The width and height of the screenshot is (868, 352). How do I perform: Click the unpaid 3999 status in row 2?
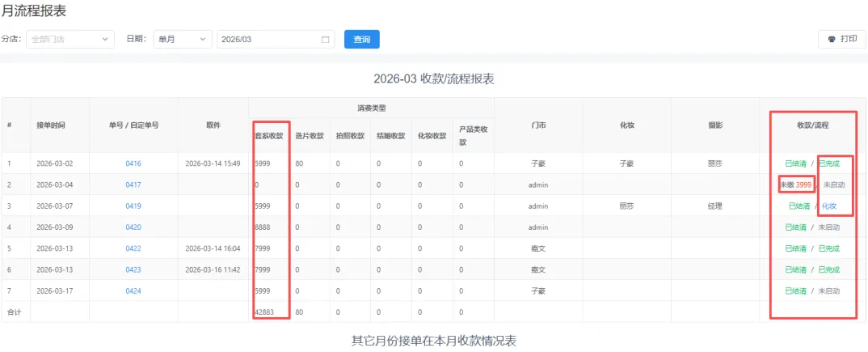(795, 185)
